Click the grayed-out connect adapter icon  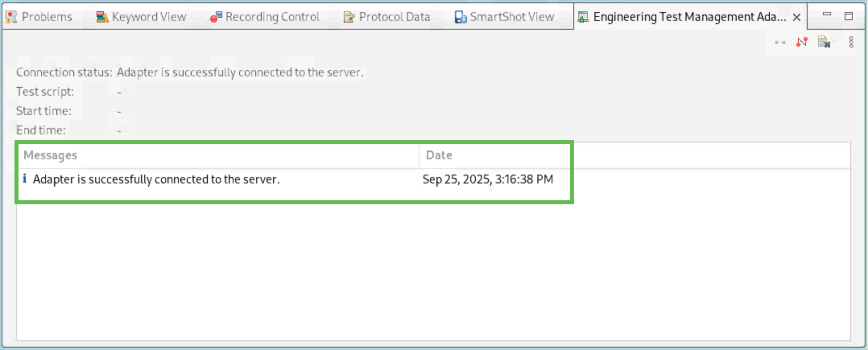click(780, 42)
